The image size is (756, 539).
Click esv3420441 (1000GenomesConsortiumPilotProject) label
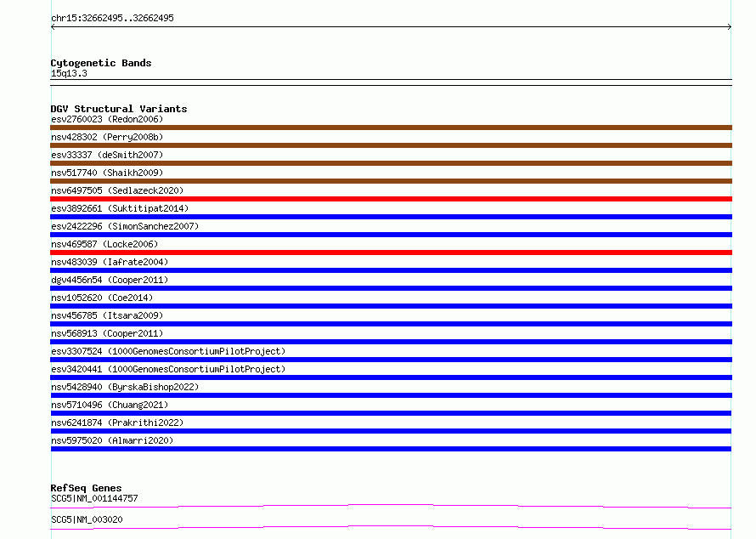168,369
